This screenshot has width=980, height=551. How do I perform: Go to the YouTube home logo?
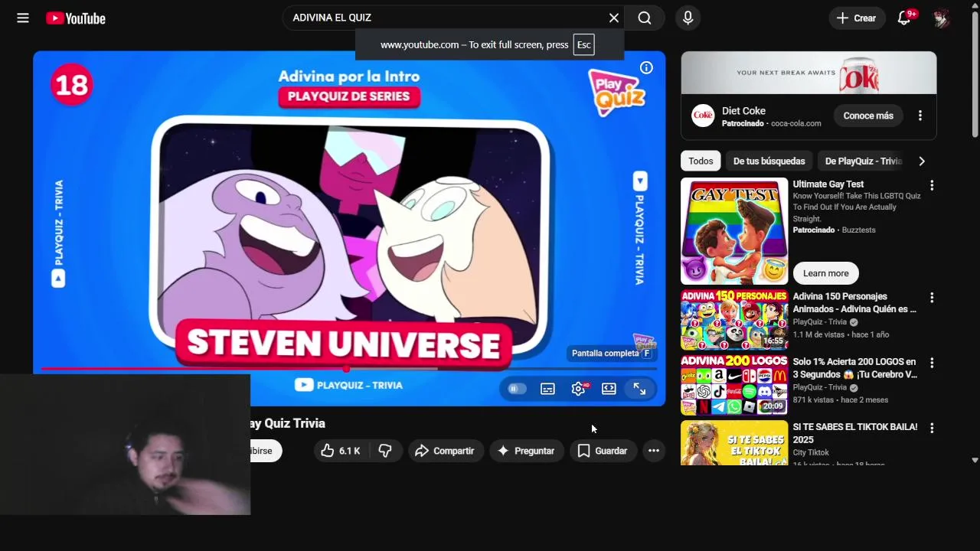point(76,18)
